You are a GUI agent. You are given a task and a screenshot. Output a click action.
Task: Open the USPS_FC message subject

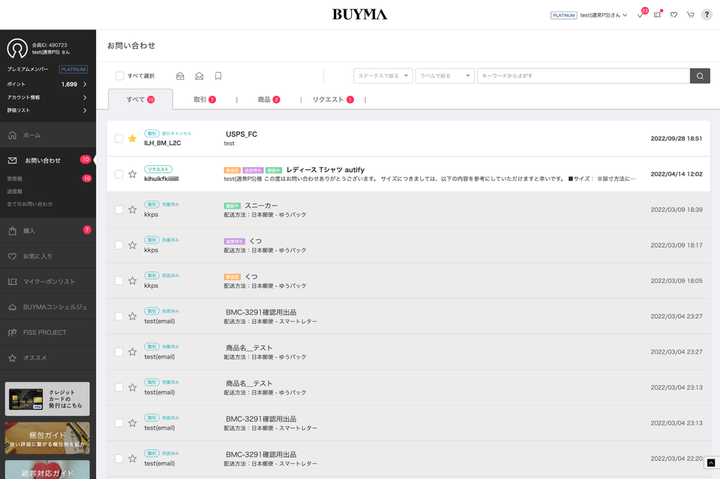pyautogui.click(x=242, y=134)
